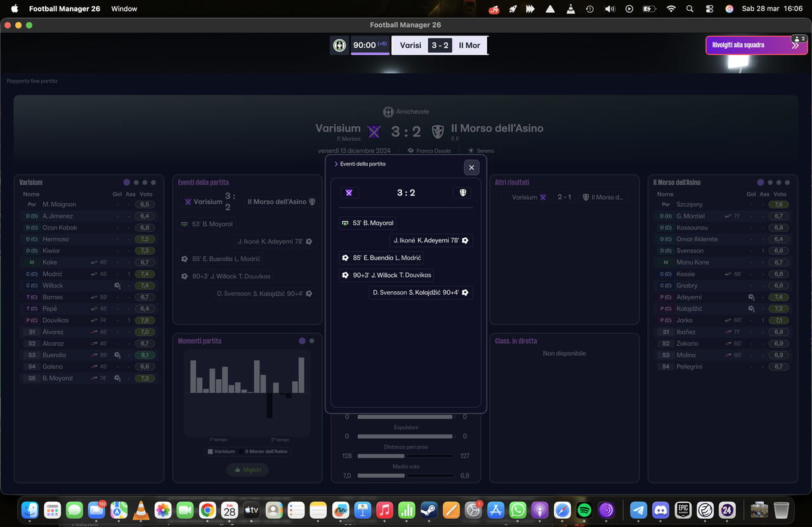Close the Eventi della partita popup

click(471, 167)
